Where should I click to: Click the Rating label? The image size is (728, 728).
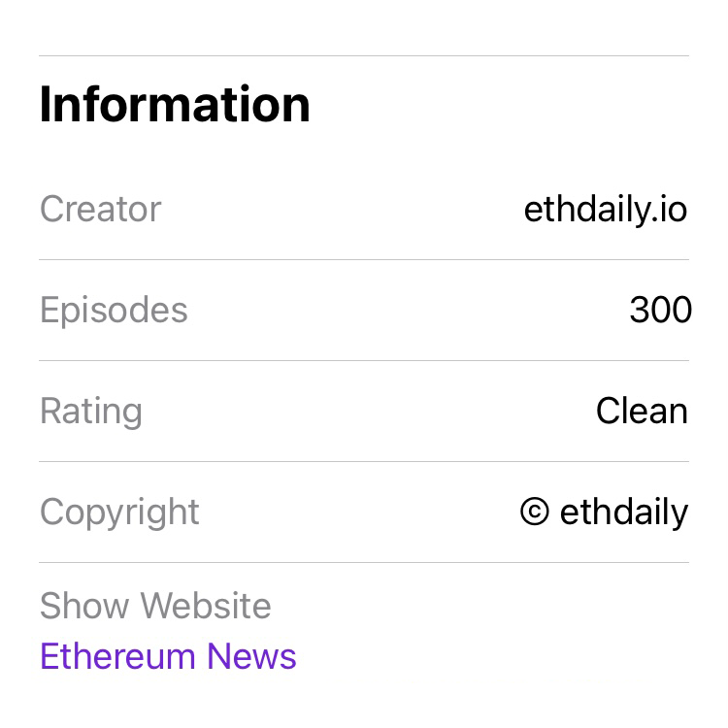(91, 412)
